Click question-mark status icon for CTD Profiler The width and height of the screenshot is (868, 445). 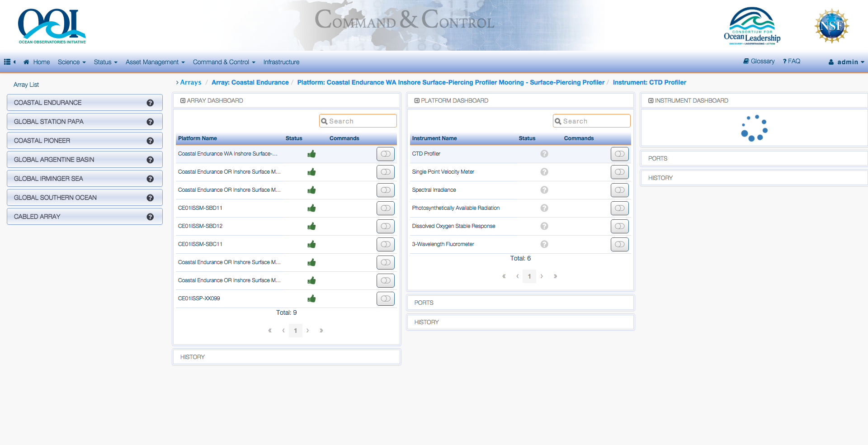544,154
